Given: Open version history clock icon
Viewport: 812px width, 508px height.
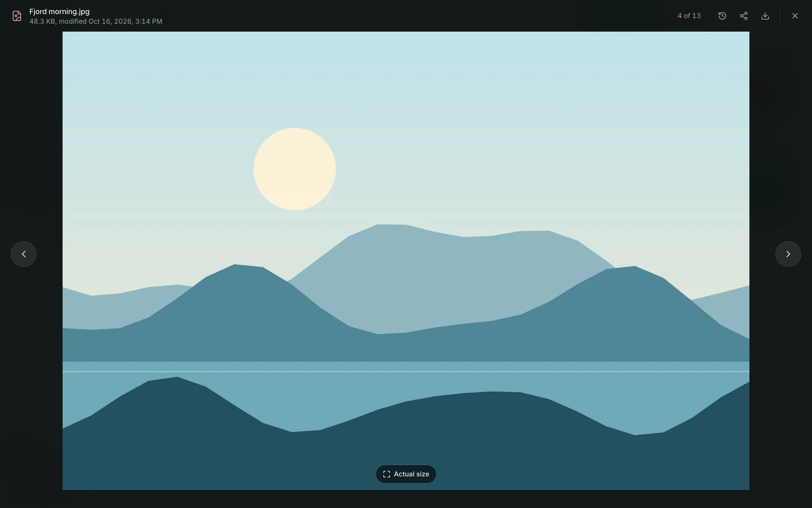Looking at the screenshot, I should [x=722, y=16].
